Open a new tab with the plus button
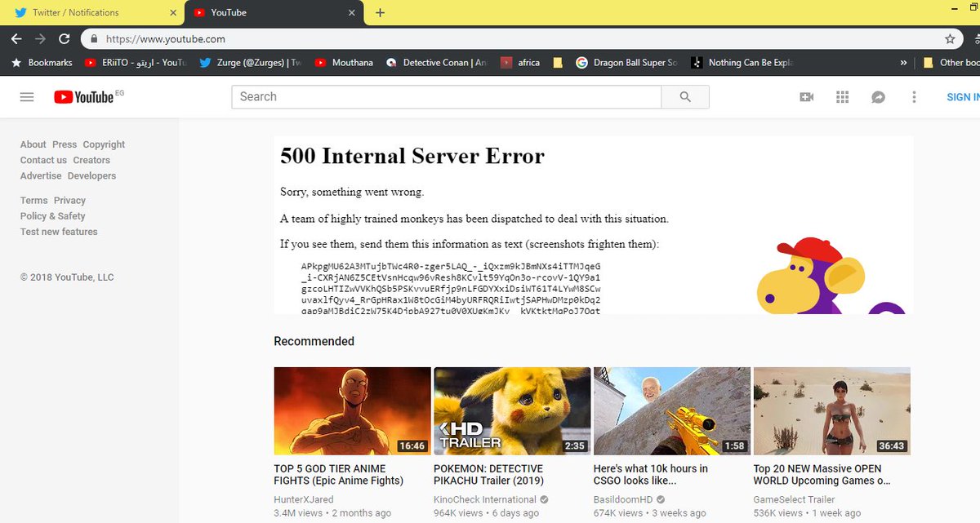This screenshot has width=980, height=523. tap(380, 12)
